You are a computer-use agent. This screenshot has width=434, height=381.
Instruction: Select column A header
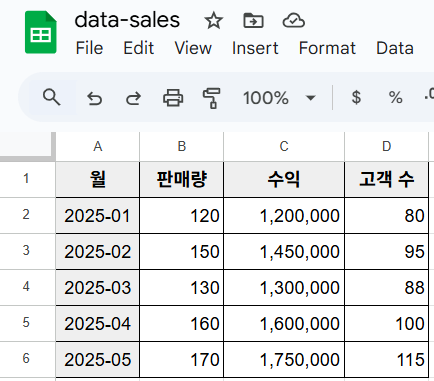tap(98, 146)
